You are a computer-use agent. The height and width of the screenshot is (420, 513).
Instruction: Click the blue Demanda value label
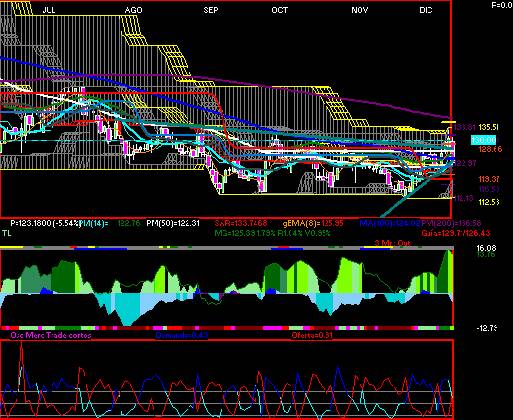(x=182, y=335)
